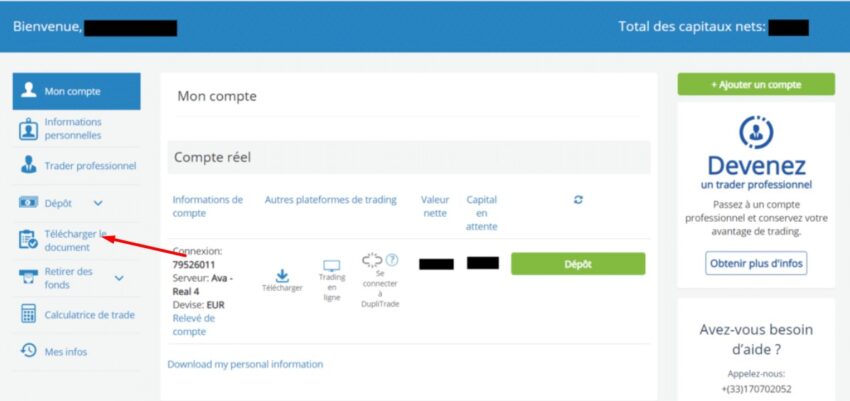Click the Mon compte user icon
Screen dimensions: 850x401
[28, 90]
